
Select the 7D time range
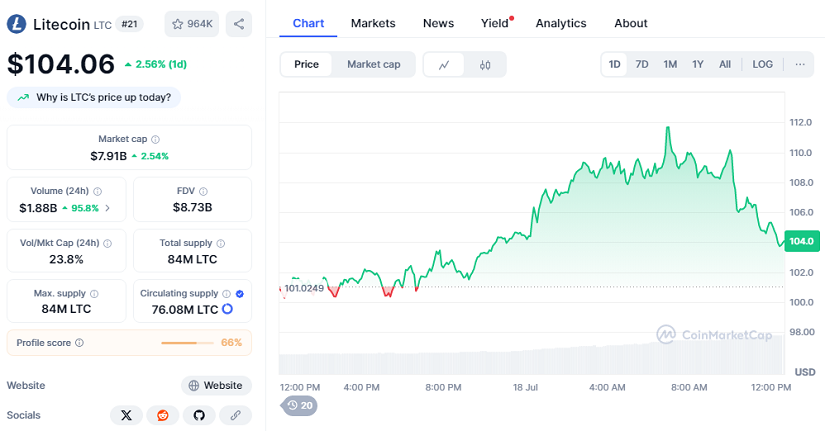pos(642,64)
